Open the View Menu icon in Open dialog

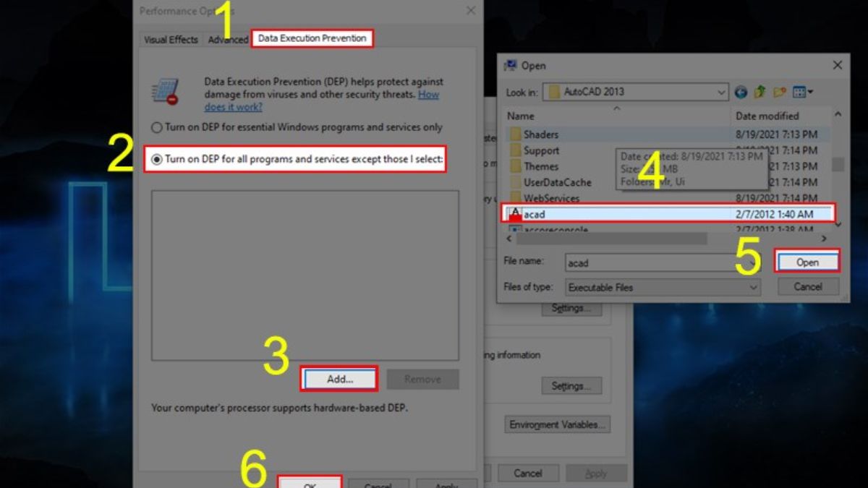(803, 92)
